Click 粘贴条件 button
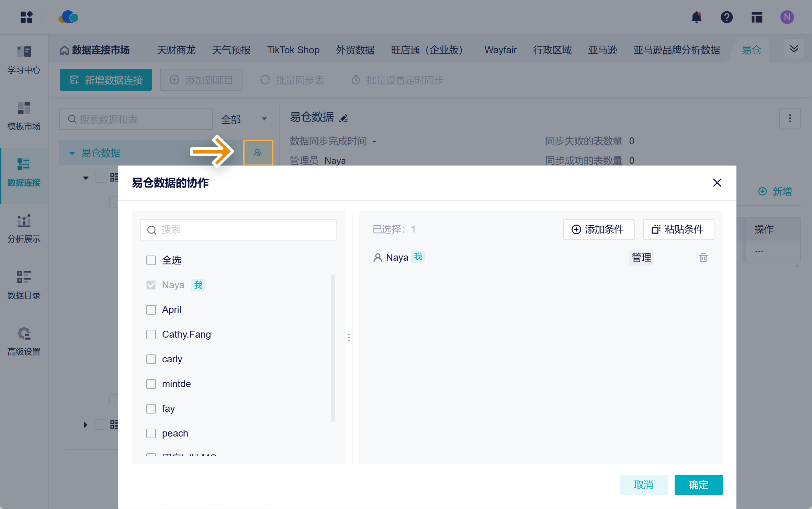The width and height of the screenshot is (812, 509). 678,229
